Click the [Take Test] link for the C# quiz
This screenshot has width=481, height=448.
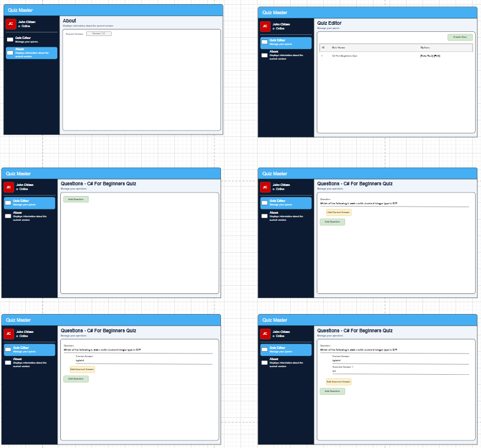(x=426, y=56)
